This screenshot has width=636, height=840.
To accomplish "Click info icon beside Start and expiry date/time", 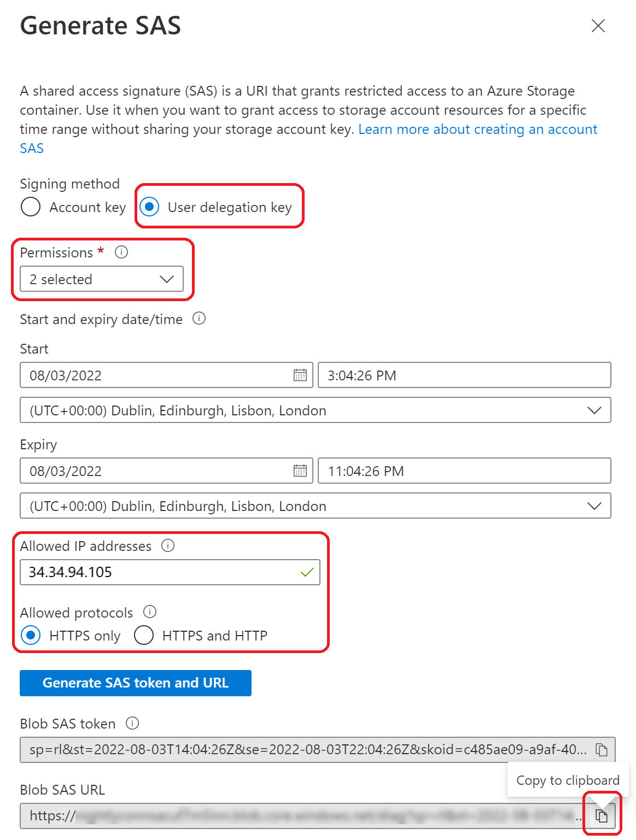I will [199, 319].
